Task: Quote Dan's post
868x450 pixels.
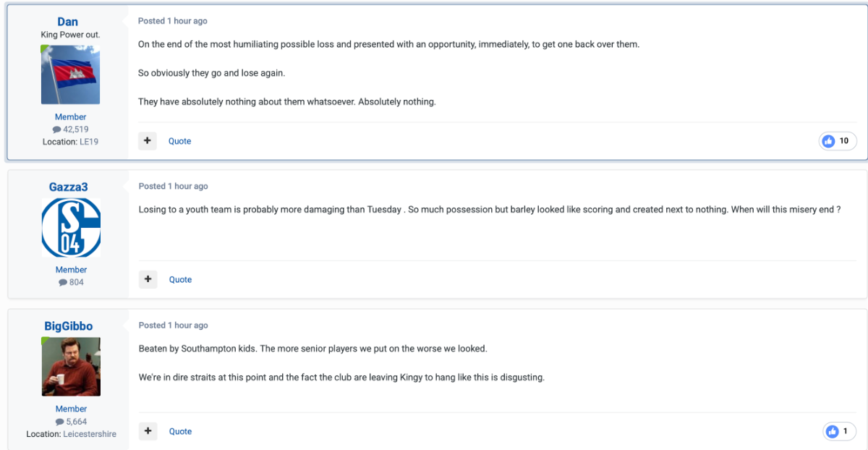Action: coord(180,141)
